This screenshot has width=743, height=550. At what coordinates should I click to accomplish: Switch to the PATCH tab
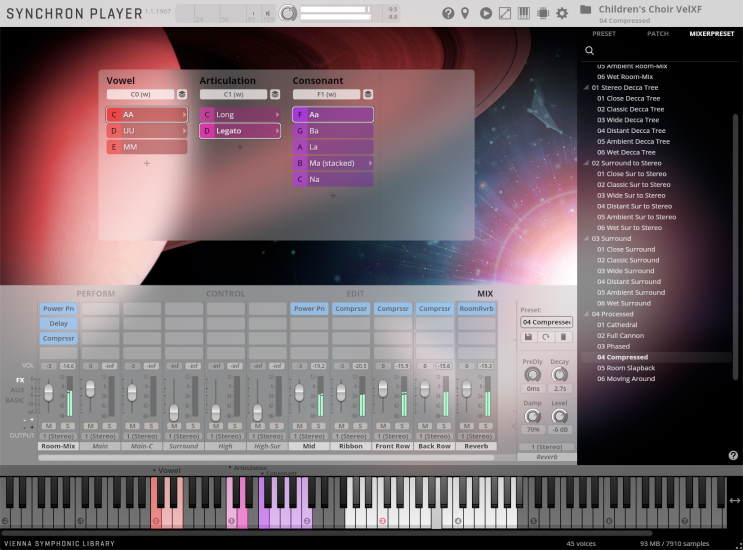tap(658, 33)
